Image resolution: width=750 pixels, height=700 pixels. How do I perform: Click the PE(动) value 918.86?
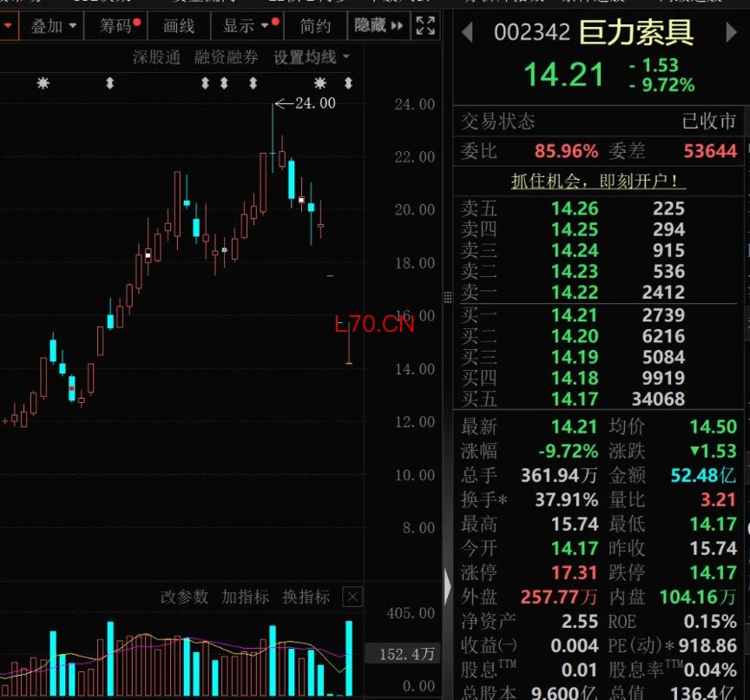pos(707,645)
